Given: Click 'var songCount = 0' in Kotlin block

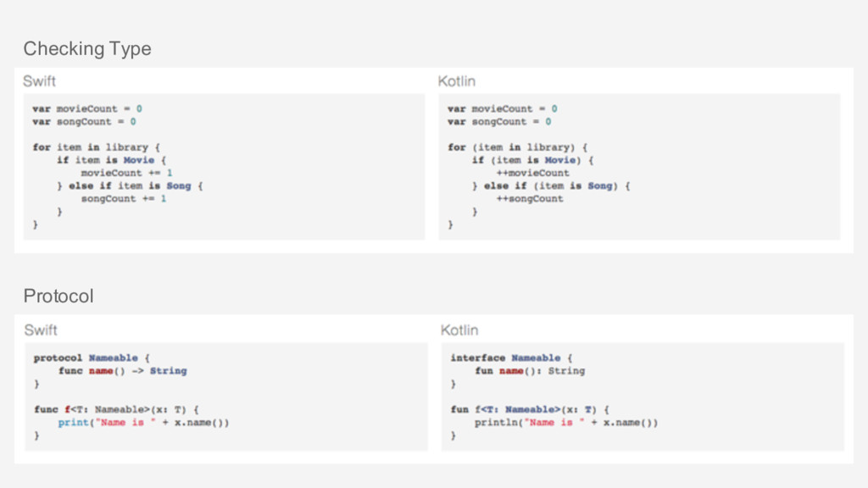Looking at the screenshot, I should (x=499, y=122).
